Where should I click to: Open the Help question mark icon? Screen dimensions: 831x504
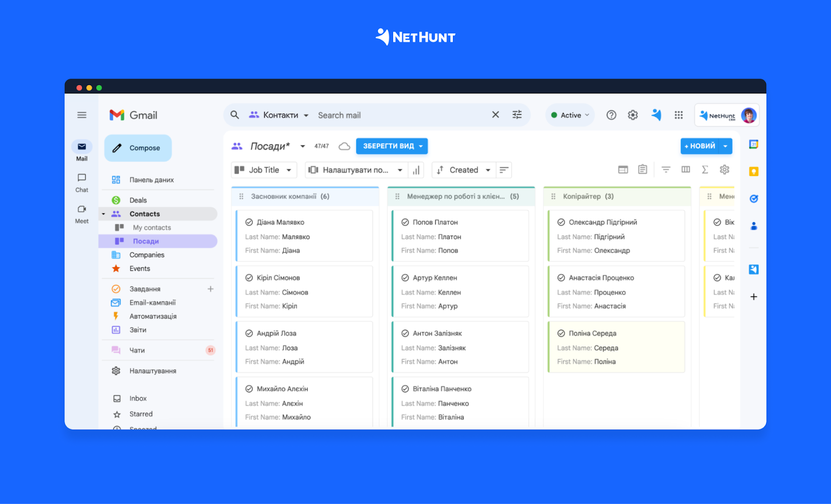click(x=611, y=115)
